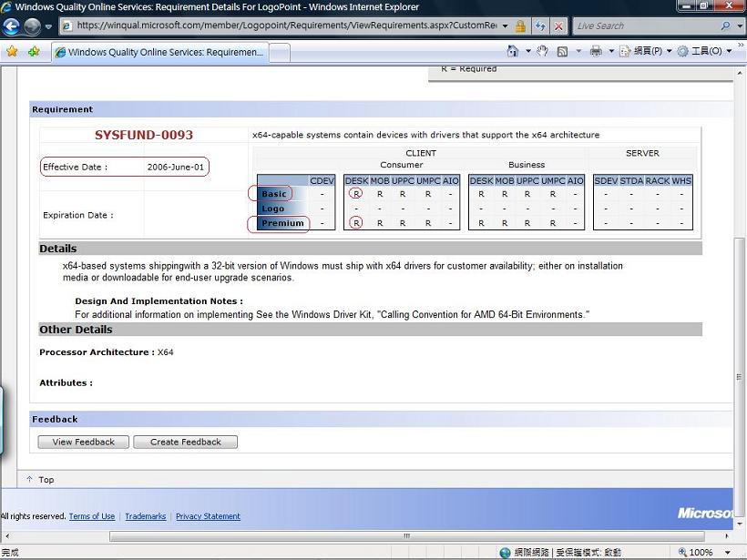Click the Consumer subheading
Viewport: 747px width, 560px height.
[x=402, y=165]
